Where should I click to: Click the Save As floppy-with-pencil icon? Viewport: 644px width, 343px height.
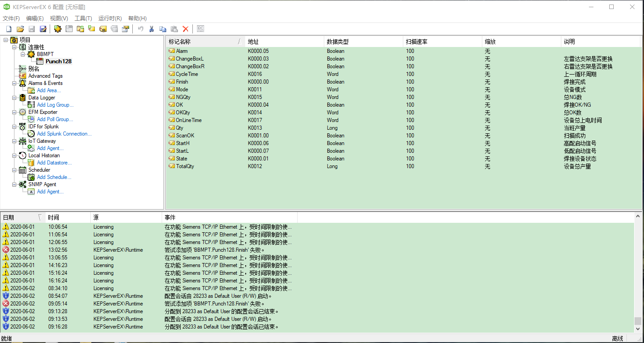pyautogui.click(x=43, y=29)
